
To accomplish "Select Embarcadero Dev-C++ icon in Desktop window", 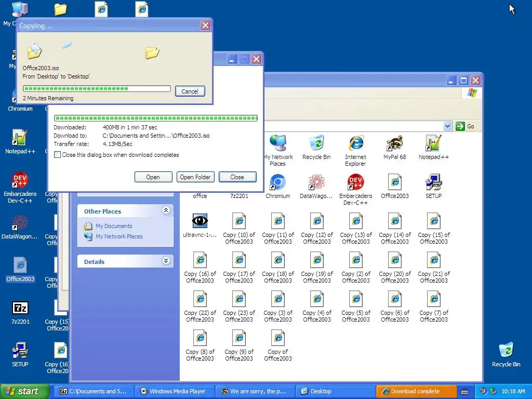I will coord(355,190).
